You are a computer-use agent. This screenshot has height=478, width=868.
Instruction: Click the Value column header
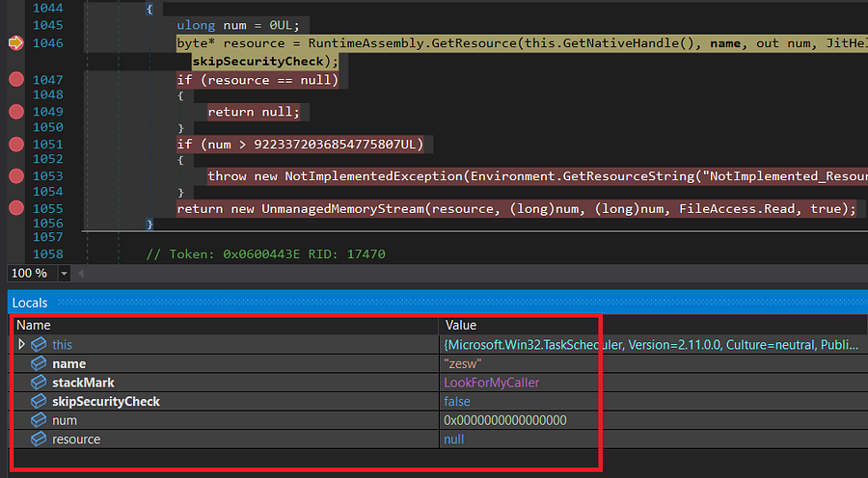pyautogui.click(x=461, y=325)
